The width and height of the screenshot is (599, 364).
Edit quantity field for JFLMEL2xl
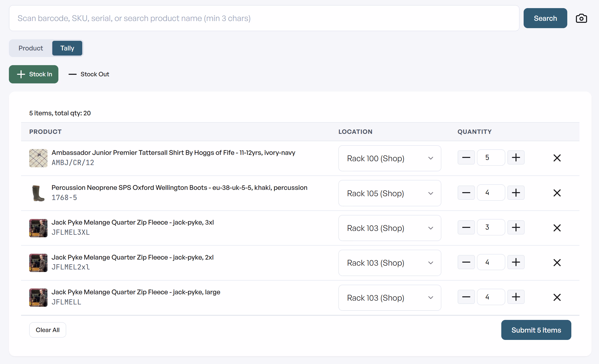(x=491, y=262)
